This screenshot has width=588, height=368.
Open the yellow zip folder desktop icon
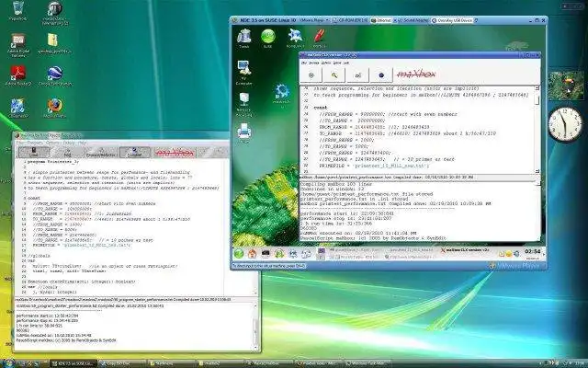[x=54, y=43]
